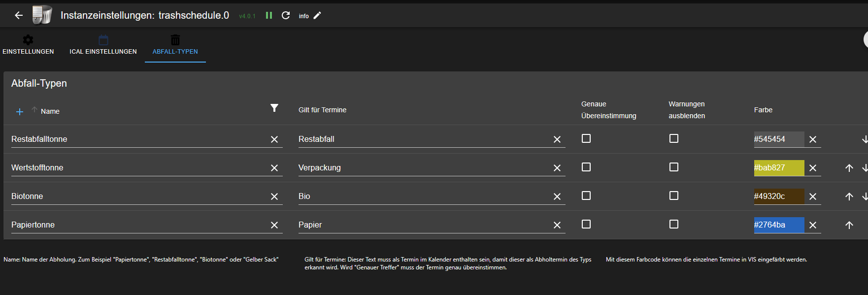The height and width of the screenshot is (295, 868).
Task: Restart the instance with reload icon
Action: coord(286,15)
